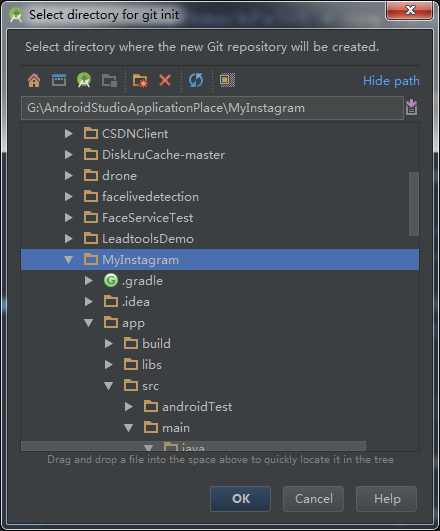Select the drone directory

120,176
